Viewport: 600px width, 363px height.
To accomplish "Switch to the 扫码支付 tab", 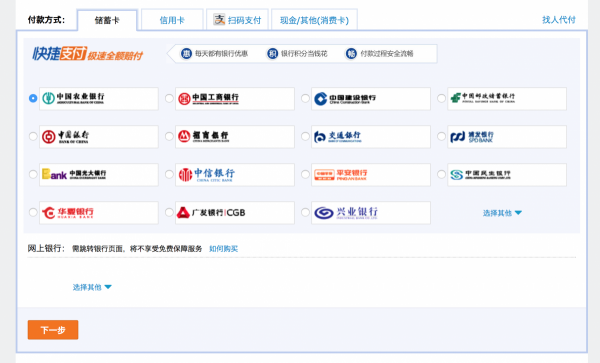I will (x=237, y=20).
